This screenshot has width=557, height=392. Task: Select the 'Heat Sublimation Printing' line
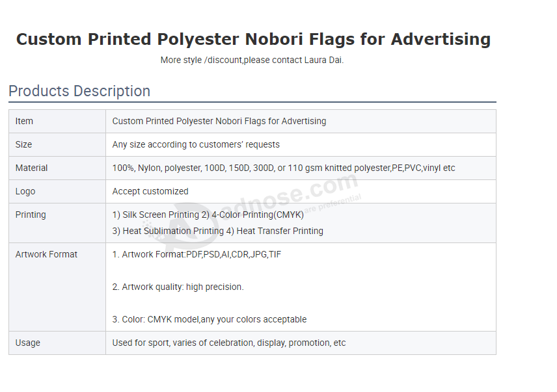pyautogui.click(x=218, y=231)
